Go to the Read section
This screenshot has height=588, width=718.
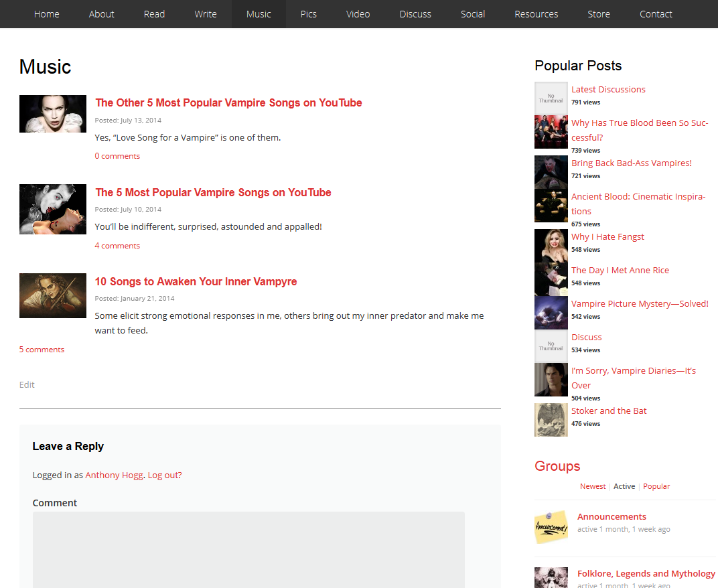[x=154, y=14]
